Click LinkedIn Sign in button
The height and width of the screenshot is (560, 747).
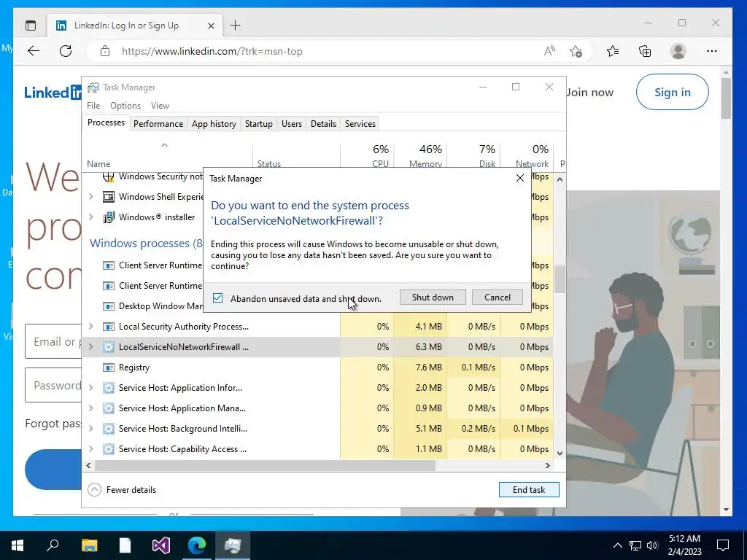[672, 92]
